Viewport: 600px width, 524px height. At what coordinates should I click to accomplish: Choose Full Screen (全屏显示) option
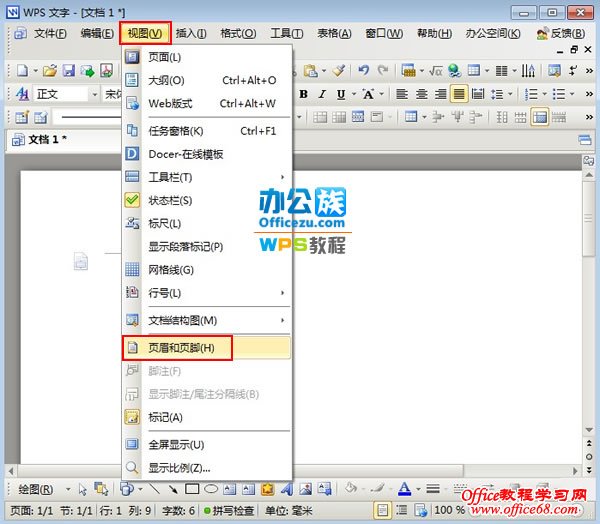pos(207,444)
